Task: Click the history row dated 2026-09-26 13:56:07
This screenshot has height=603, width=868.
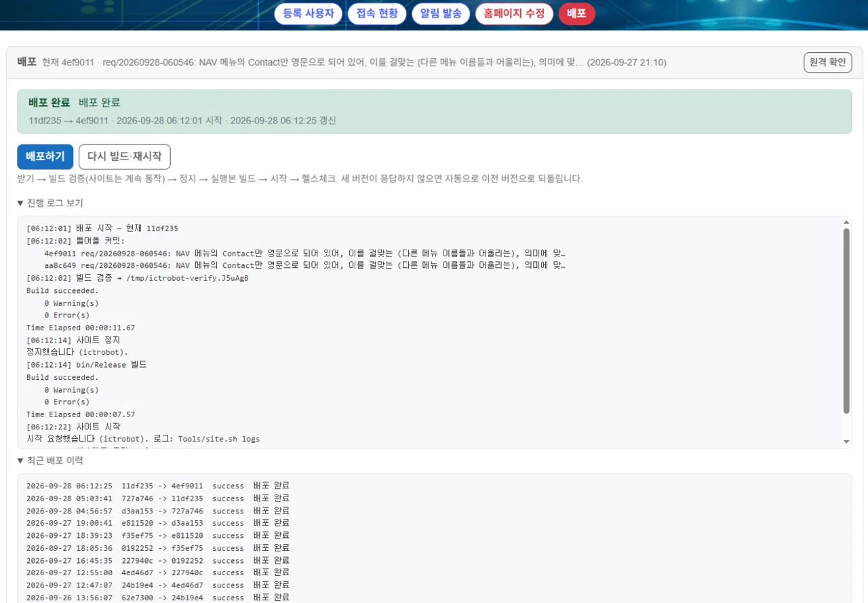Action: [158, 598]
